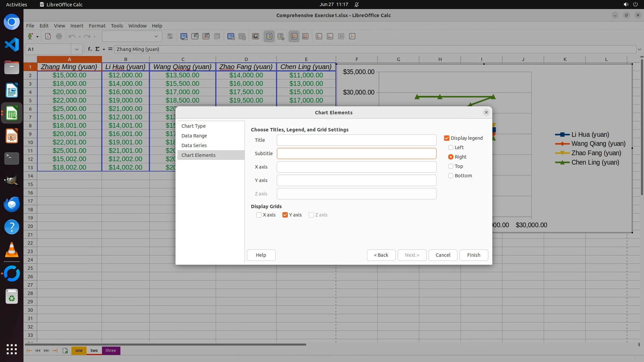Screen dimensions: 644x362
Task: Click the Export as PDF icon
Action: coord(48,37)
